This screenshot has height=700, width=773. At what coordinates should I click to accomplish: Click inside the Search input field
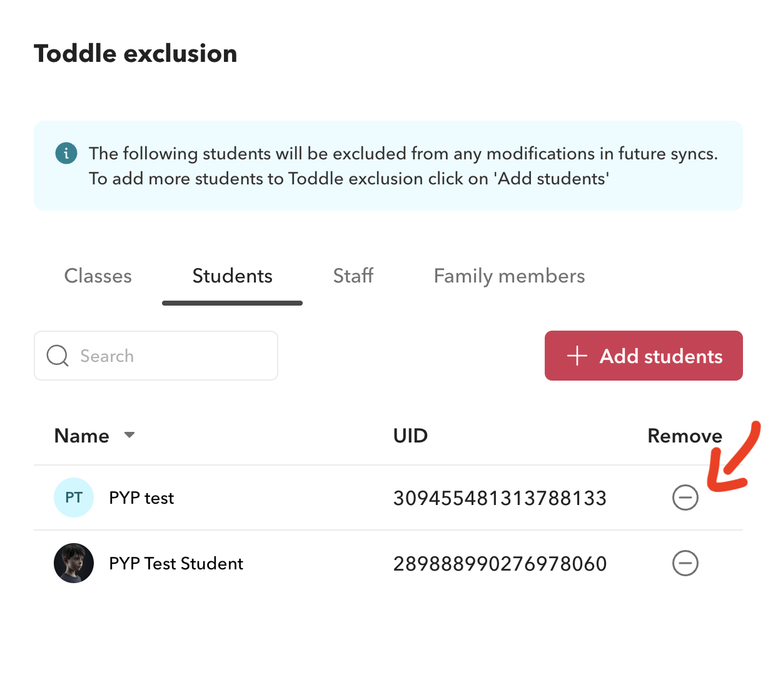156,356
